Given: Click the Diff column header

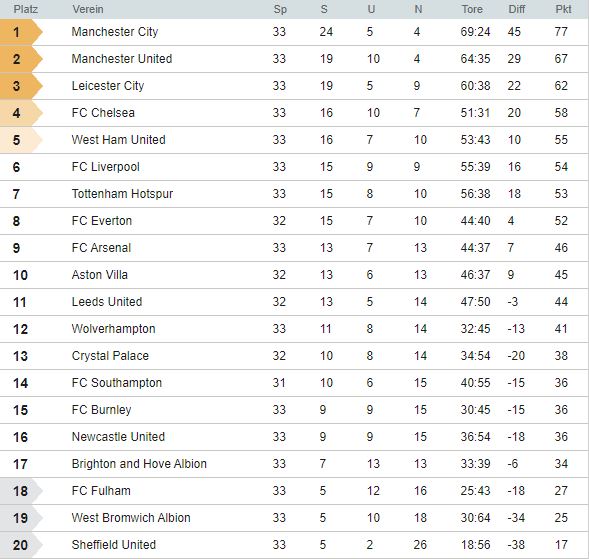Looking at the screenshot, I should (x=517, y=9).
